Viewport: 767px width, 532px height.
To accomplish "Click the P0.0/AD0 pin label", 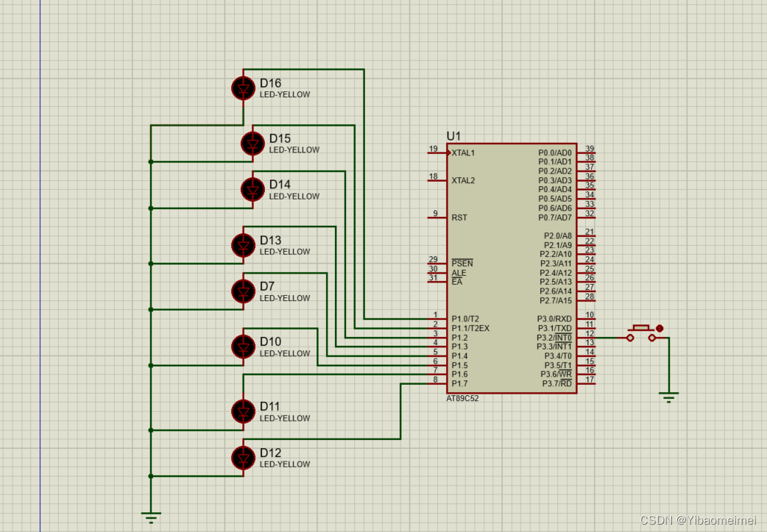I will [555, 152].
